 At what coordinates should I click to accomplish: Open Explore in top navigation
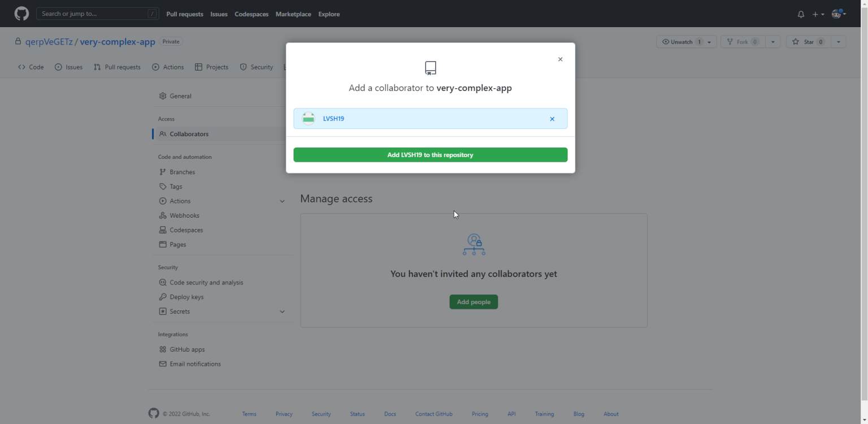[329, 14]
